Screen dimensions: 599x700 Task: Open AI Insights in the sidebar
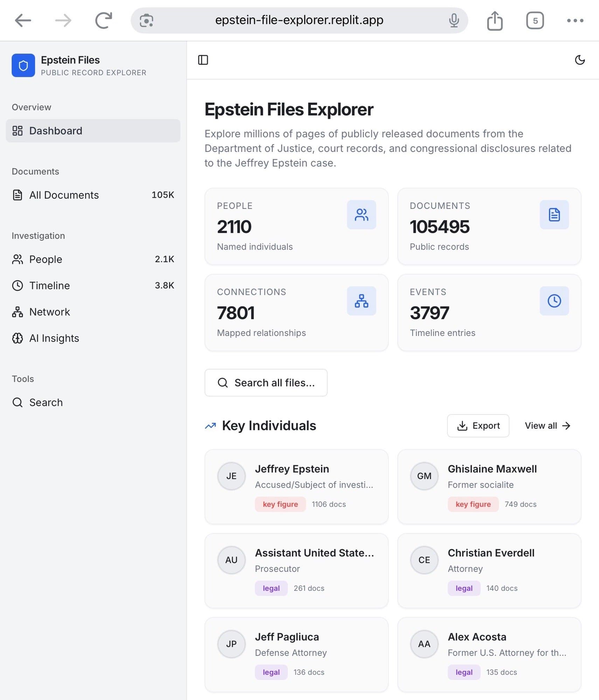pos(54,338)
